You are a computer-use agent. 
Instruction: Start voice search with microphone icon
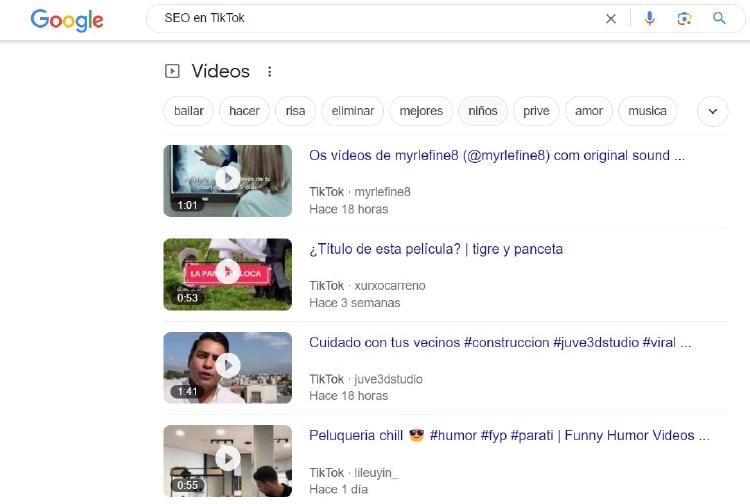pyautogui.click(x=650, y=19)
